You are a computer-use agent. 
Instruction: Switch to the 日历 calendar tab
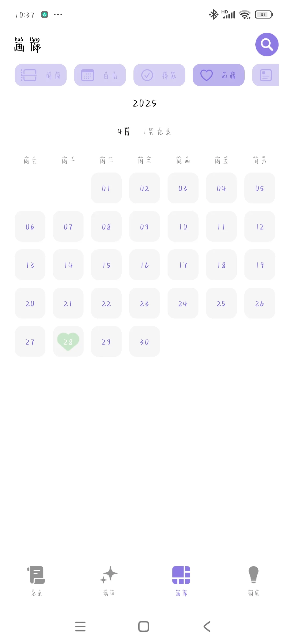coord(100,75)
